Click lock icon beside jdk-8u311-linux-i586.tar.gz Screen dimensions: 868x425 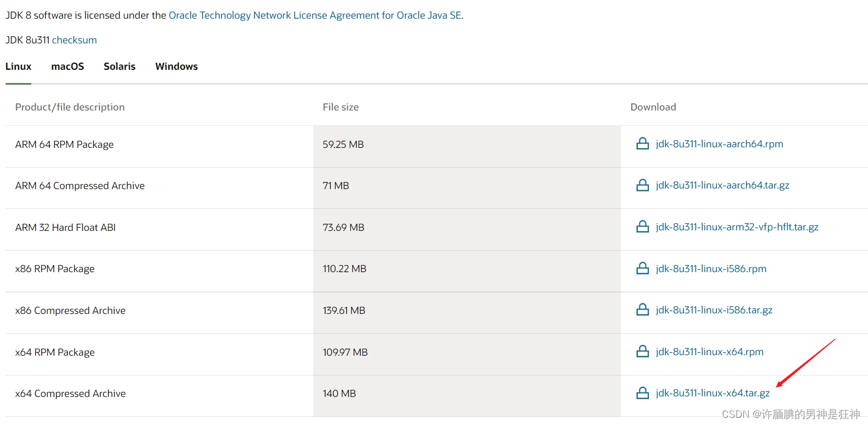(642, 310)
